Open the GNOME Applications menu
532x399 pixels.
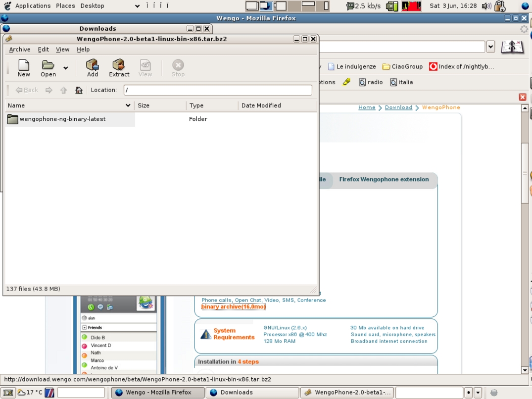coord(33,6)
